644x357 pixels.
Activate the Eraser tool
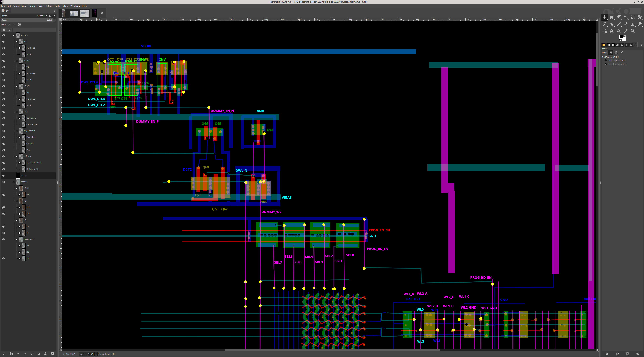[x=626, y=24]
